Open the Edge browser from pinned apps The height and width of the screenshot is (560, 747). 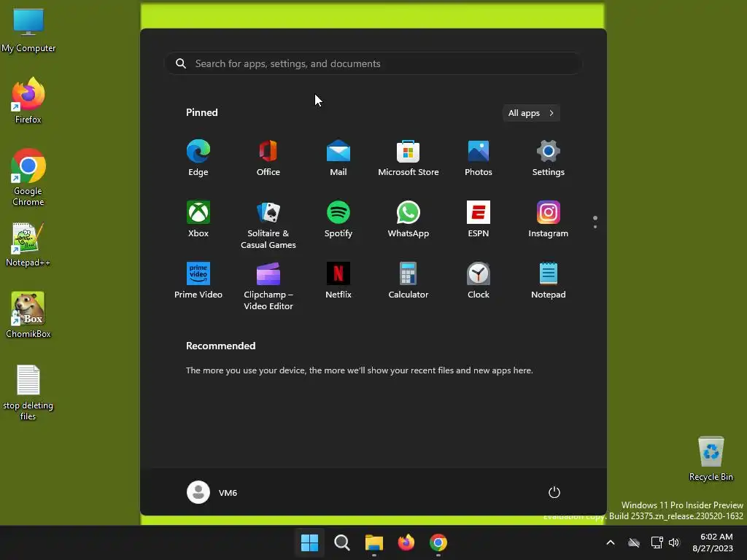(198, 157)
